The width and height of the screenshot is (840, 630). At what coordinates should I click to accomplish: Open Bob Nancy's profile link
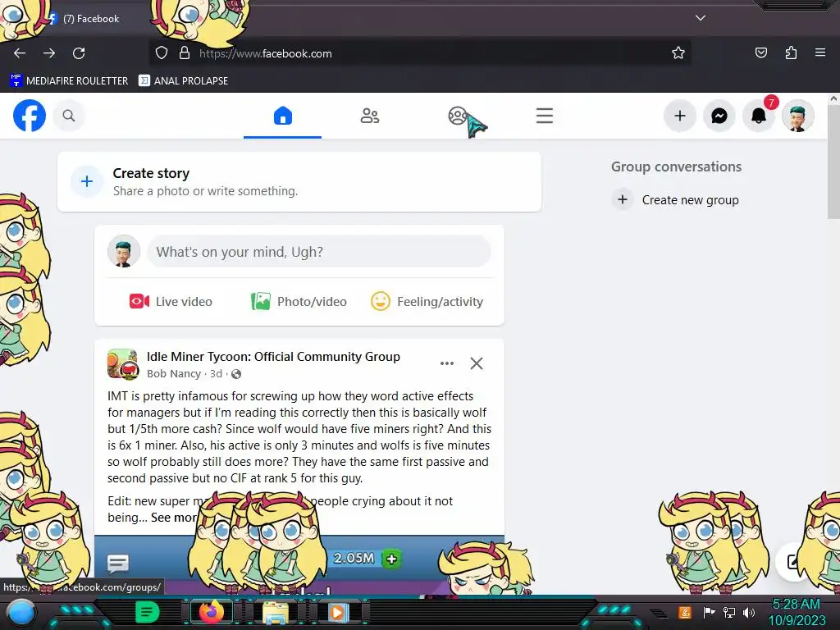click(x=174, y=373)
